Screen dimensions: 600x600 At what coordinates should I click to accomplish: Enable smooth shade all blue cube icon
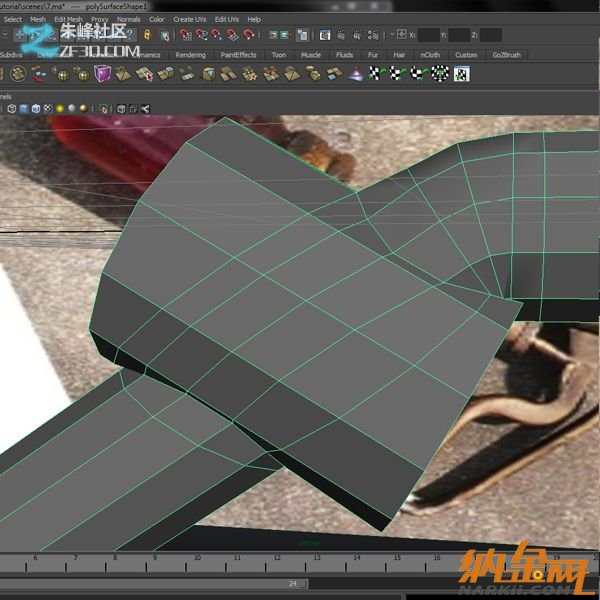tap(24, 109)
